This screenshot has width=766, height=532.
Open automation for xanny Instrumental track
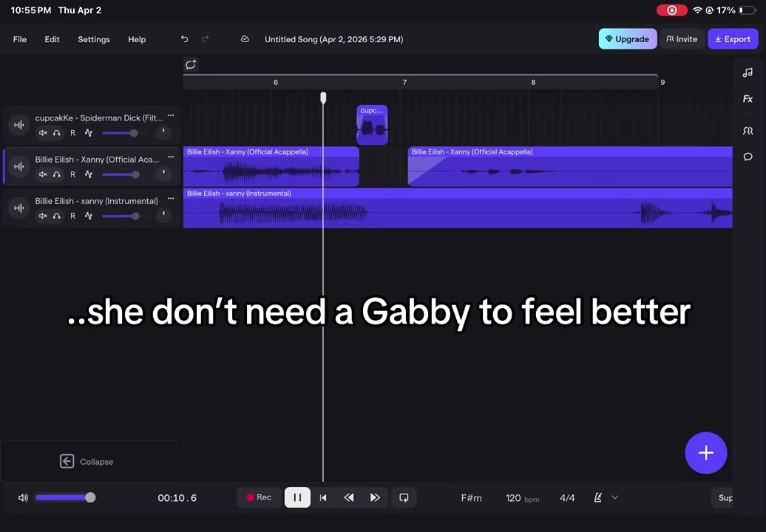point(89,216)
